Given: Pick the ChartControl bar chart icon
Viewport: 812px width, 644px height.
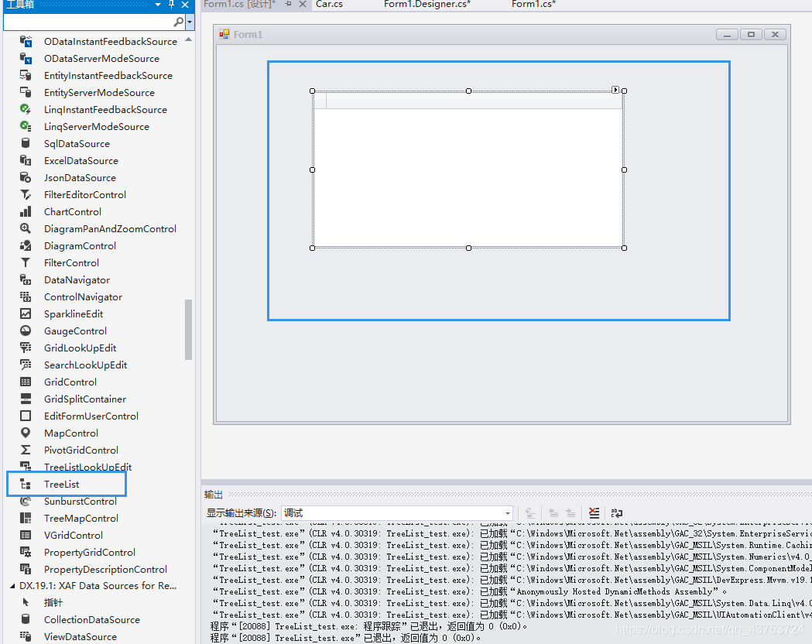Looking at the screenshot, I should (x=26, y=212).
